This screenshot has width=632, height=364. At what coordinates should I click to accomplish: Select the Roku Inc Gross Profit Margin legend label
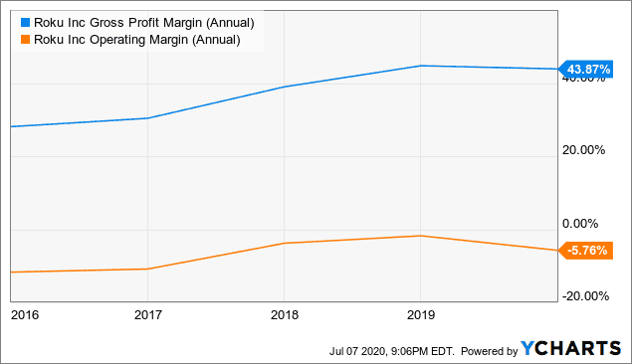click(144, 23)
